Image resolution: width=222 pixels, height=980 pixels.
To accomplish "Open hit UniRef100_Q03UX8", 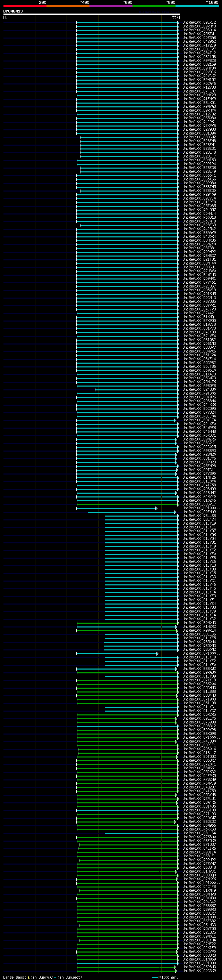I will (x=199, y=956).
